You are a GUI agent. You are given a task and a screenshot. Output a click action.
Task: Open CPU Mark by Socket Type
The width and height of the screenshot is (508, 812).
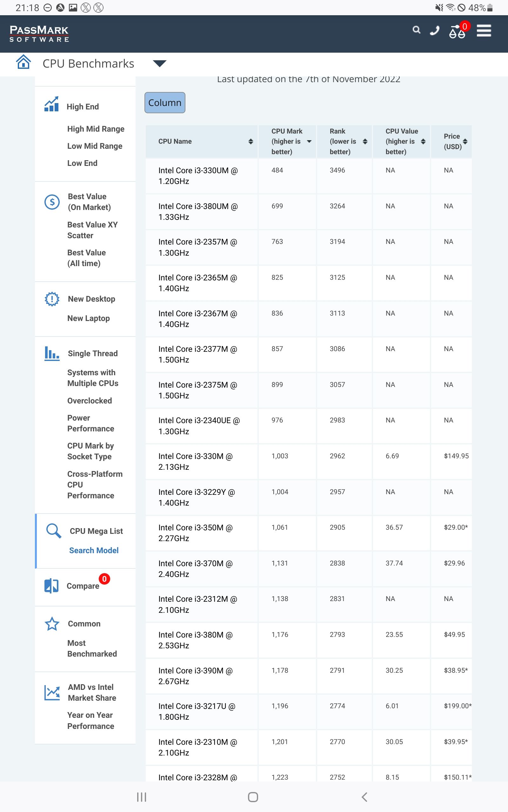[x=90, y=451]
